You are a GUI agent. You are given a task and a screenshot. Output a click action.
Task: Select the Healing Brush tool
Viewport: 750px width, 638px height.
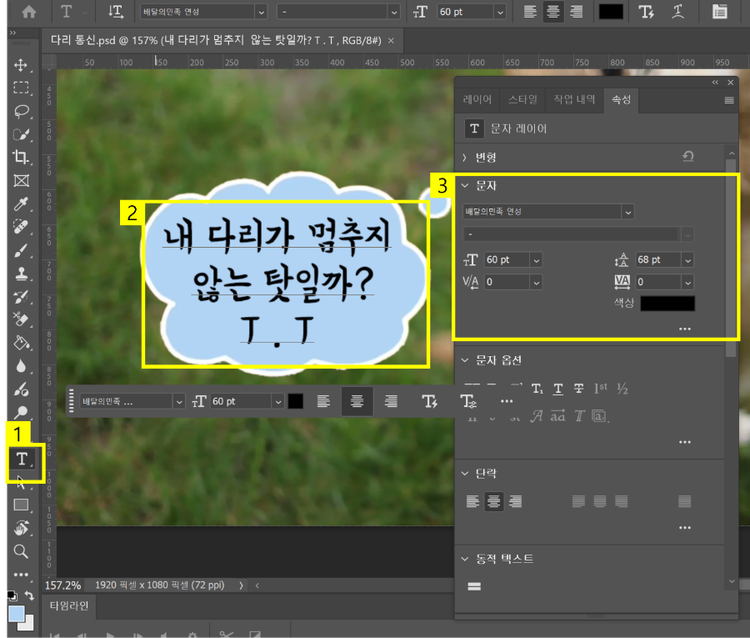point(21,227)
